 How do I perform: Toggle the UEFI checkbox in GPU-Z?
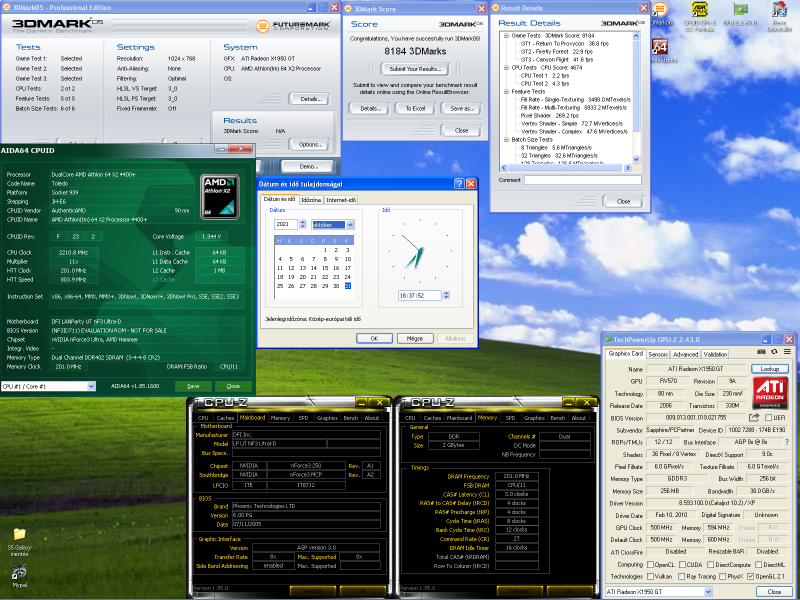[768, 418]
